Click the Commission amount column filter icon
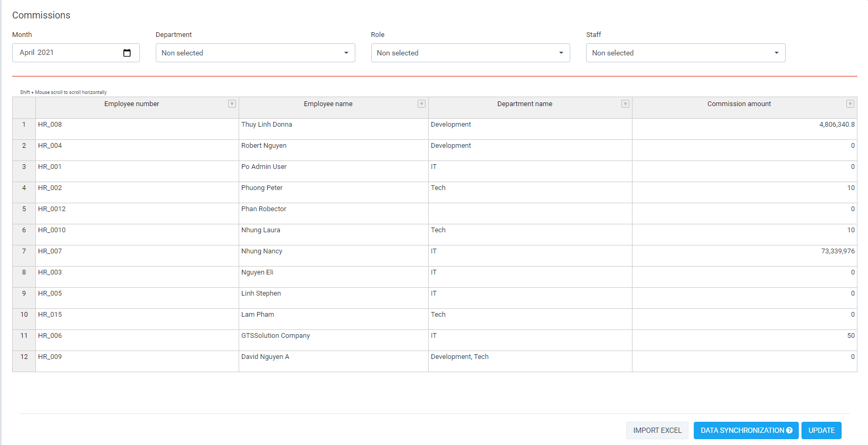The height and width of the screenshot is (445, 868). point(850,104)
